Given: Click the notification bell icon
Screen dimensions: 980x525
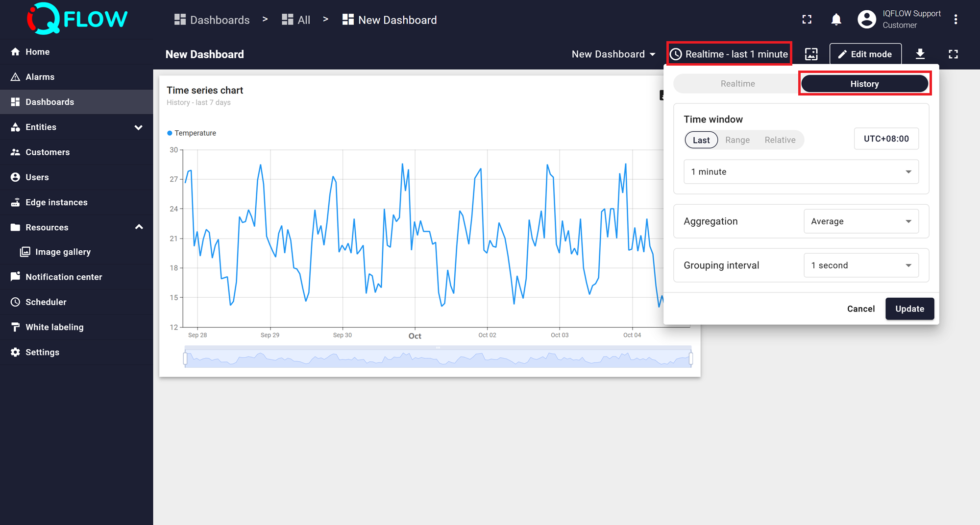Looking at the screenshot, I should point(836,20).
